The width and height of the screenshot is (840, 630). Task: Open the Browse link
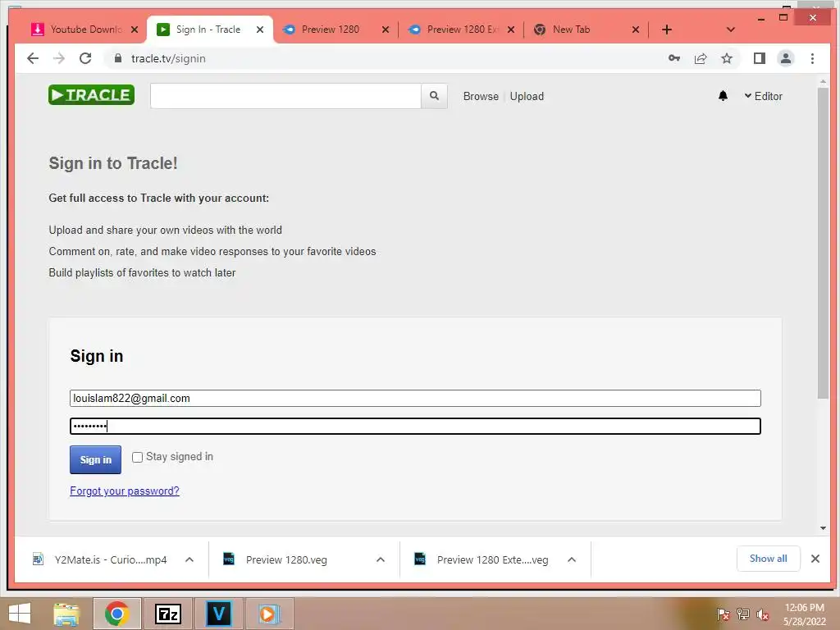coord(481,97)
